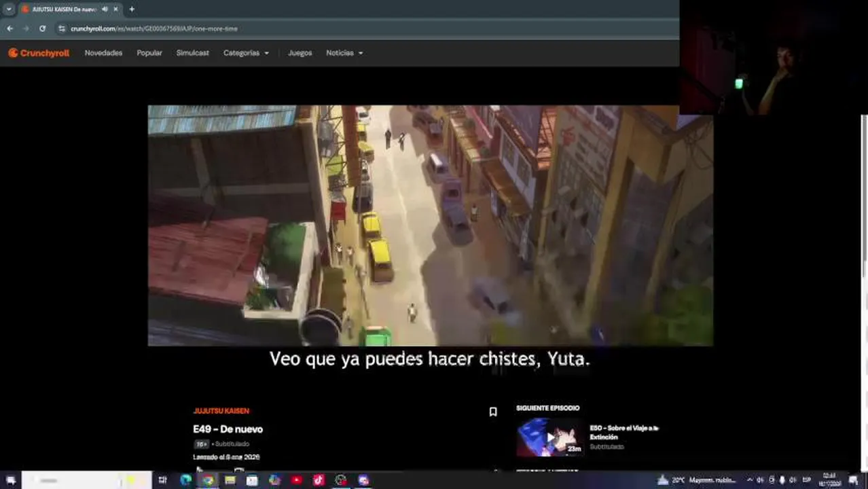The image size is (868, 489).
Task: Focus the crunchyroll.com address bar
Action: coord(367,29)
